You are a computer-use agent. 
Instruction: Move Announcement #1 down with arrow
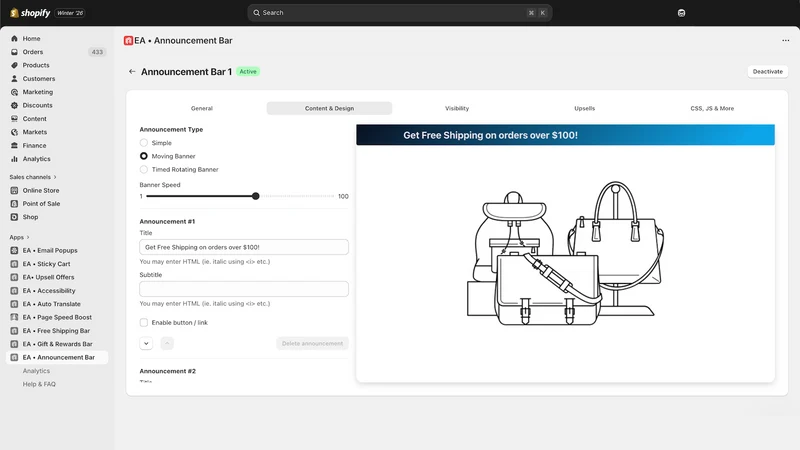tap(146, 343)
